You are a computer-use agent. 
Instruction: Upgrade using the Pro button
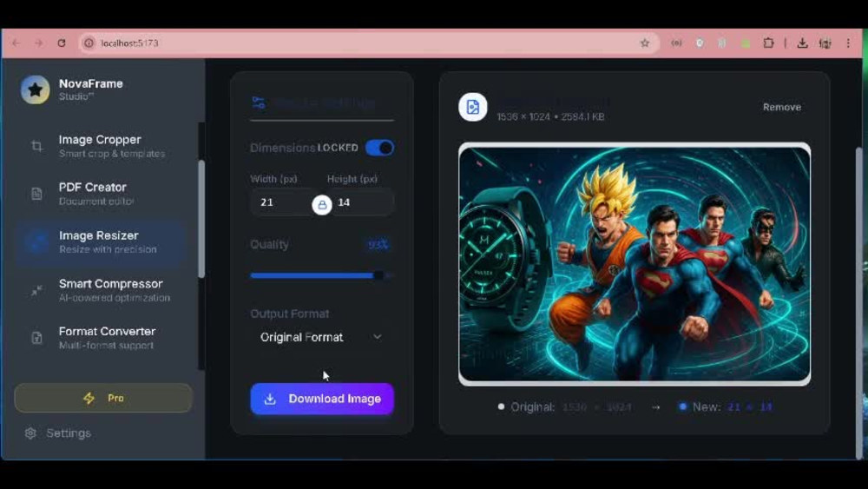point(103,398)
